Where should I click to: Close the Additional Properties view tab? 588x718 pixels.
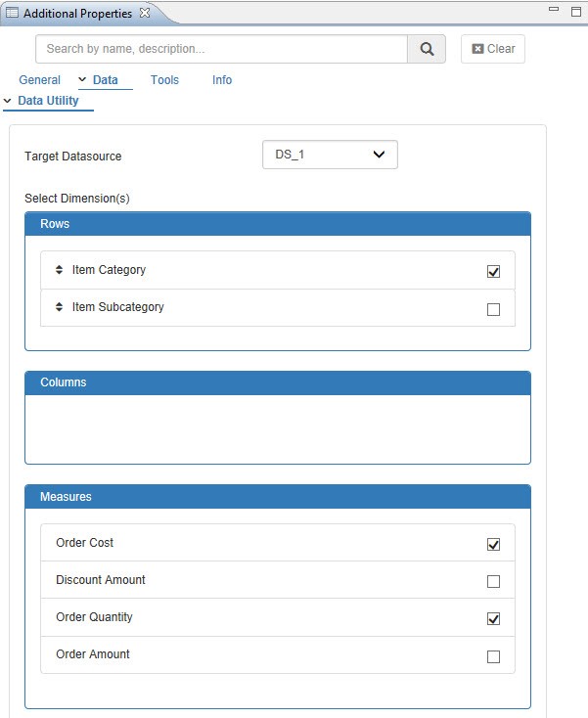[145, 14]
